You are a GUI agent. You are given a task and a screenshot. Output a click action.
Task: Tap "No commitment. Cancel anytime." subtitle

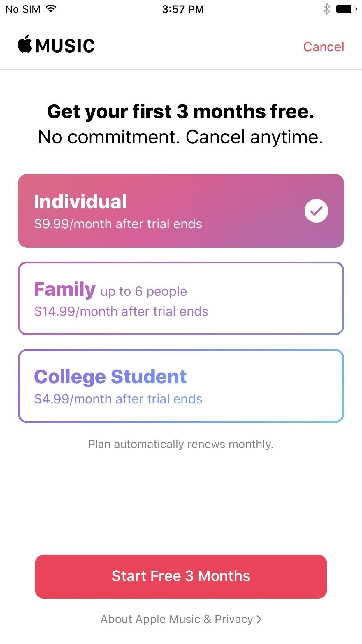point(181,137)
